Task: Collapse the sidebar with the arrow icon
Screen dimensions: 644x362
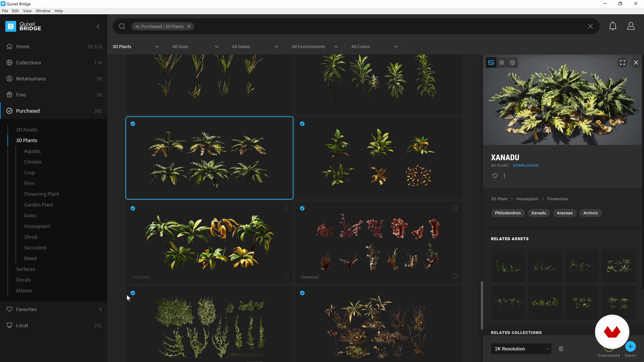Action: point(98,26)
